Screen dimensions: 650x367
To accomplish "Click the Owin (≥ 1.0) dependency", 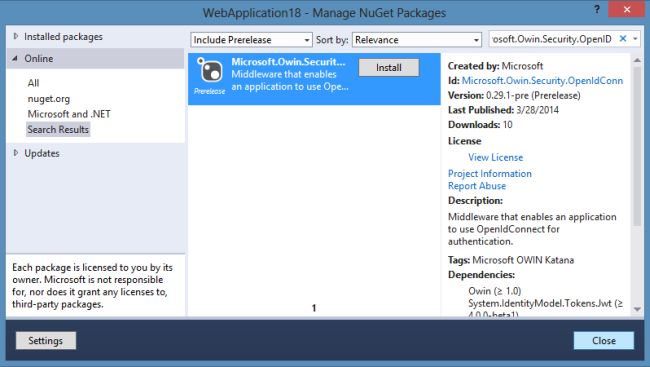I will pos(495,291).
